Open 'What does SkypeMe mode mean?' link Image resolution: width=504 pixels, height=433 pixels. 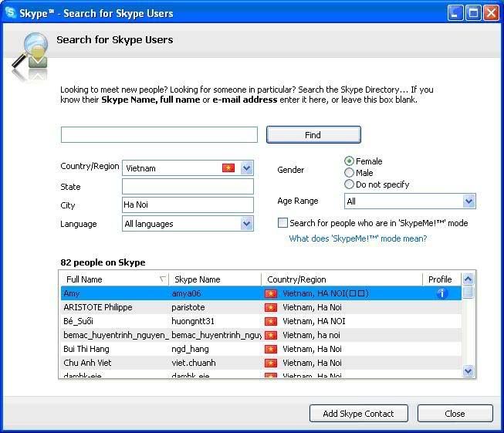click(x=357, y=238)
